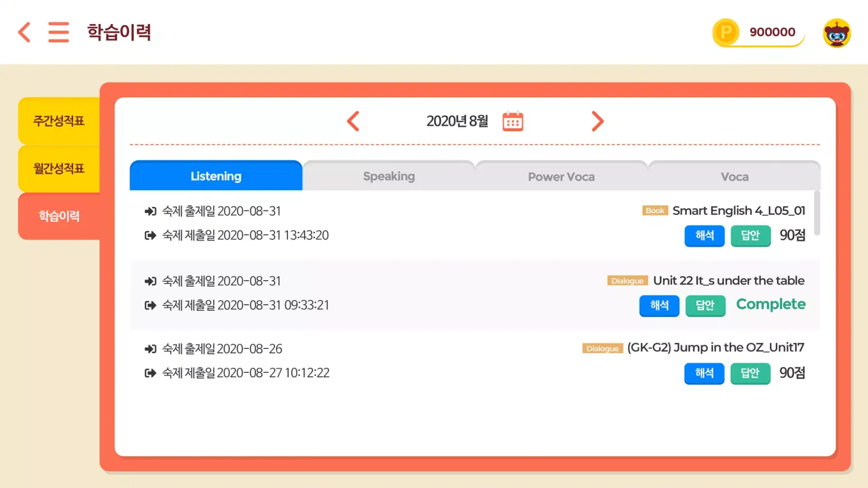This screenshot has height=488, width=868.
Task: Switch to the Speaking tab
Action: [x=389, y=176]
